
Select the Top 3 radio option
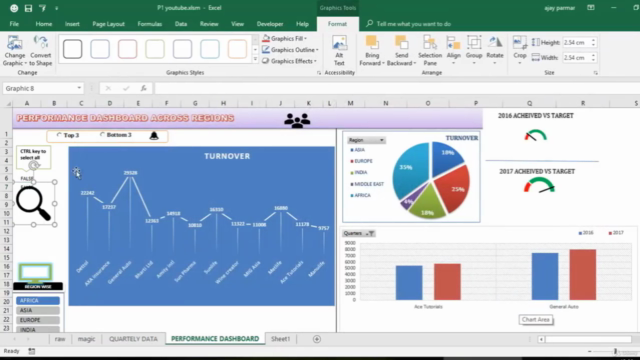coord(59,135)
